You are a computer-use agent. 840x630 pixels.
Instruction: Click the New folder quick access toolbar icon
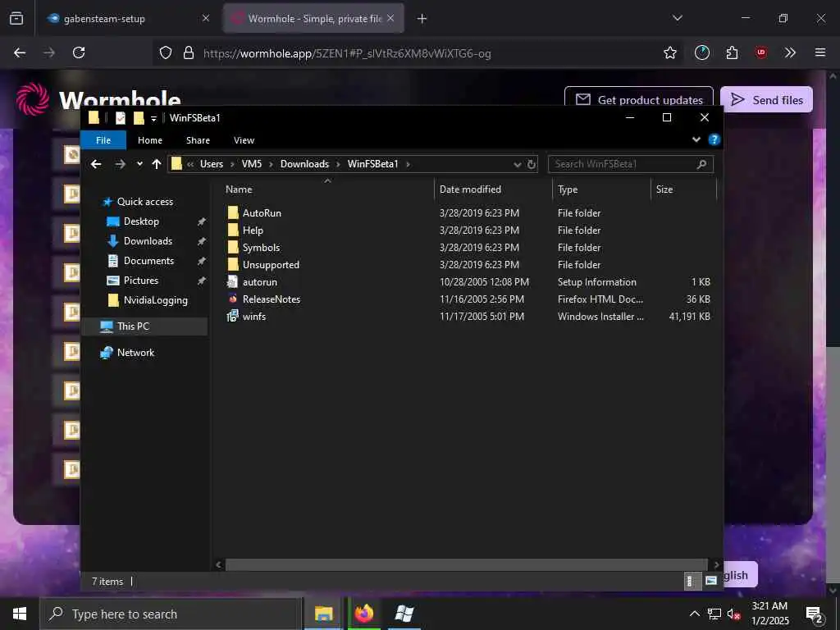click(x=139, y=118)
